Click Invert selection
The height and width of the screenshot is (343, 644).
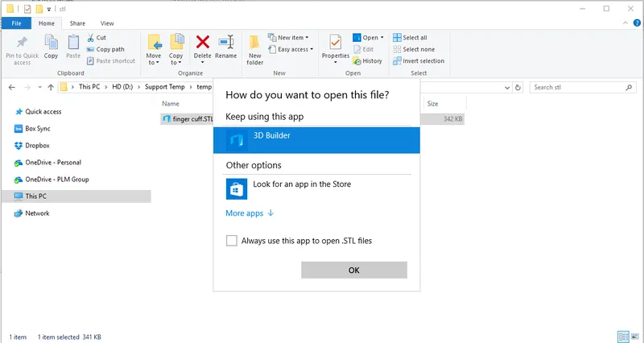(x=419, y=61)
